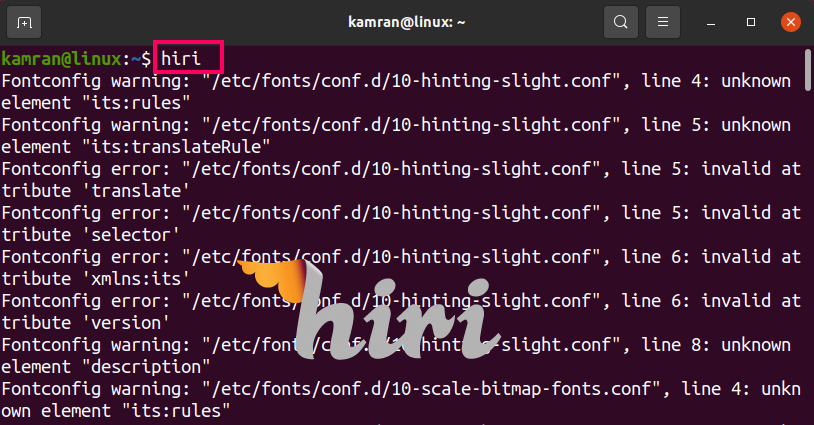Close the terminal window

click(x=791, y=22)
